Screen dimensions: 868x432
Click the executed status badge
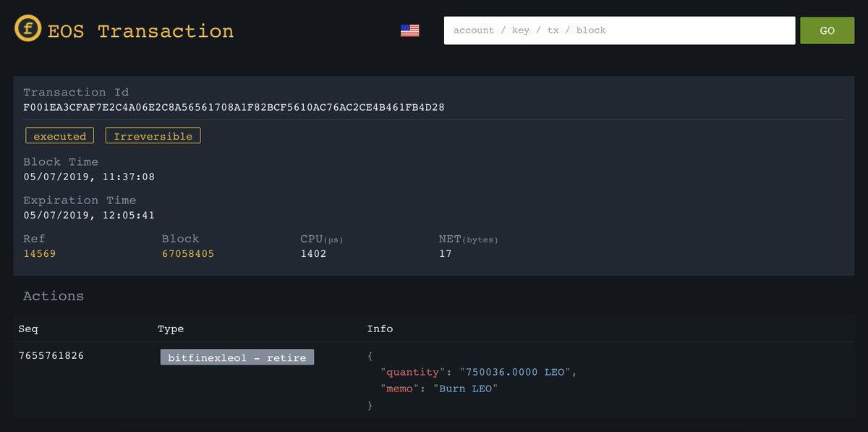pos(60,136)
